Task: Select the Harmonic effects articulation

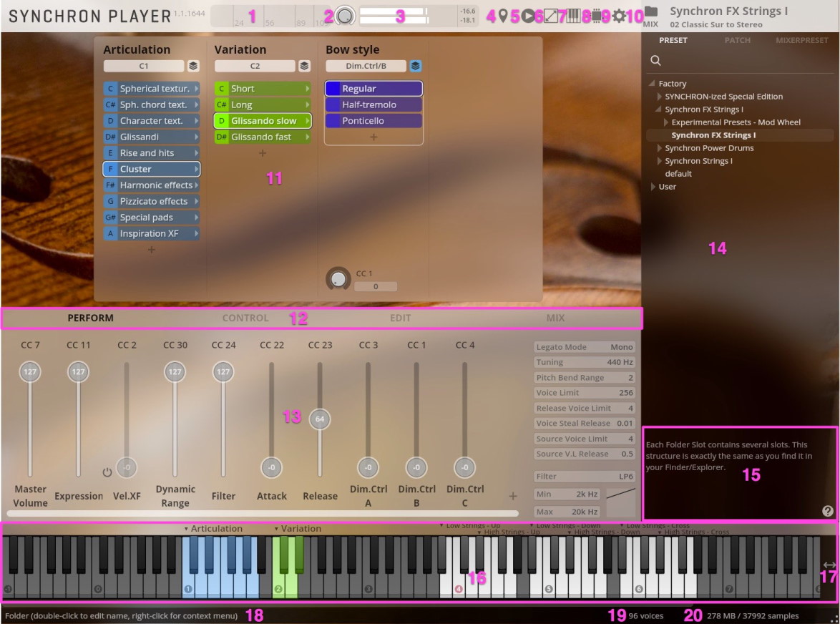Action: 152,185
